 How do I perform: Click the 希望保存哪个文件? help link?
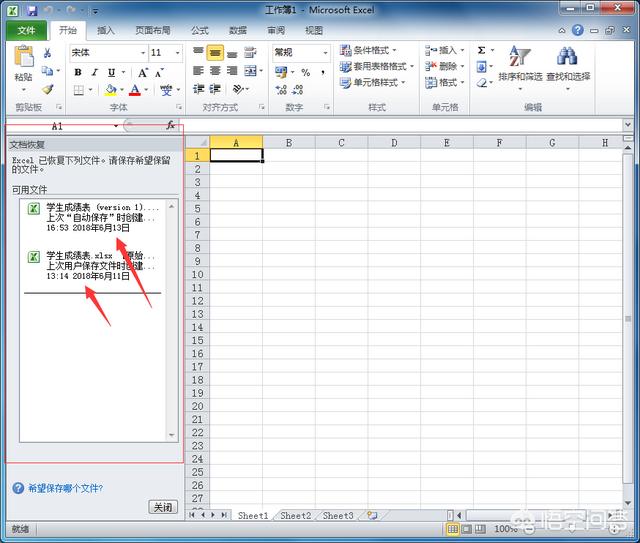pos(64,488)
